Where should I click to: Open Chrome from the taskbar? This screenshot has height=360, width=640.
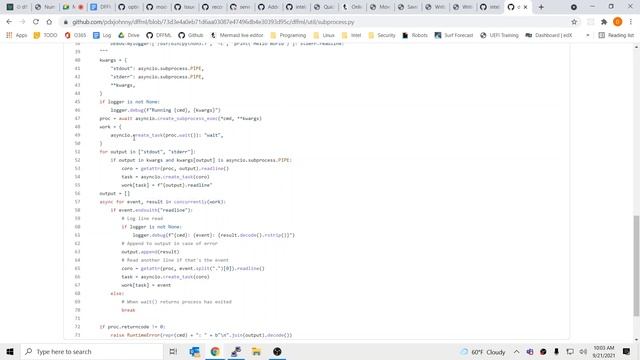point(215,351)
